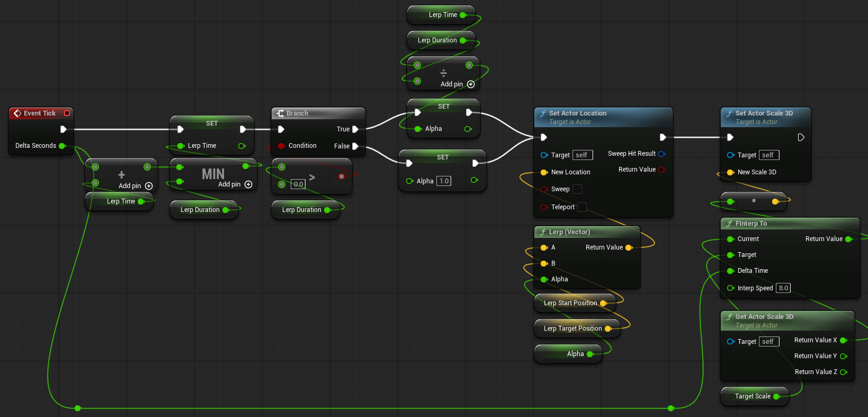Screen dimensions: 868x417
Task: Click the function icon on Set Actor Location
Action: tap(543, 113)
